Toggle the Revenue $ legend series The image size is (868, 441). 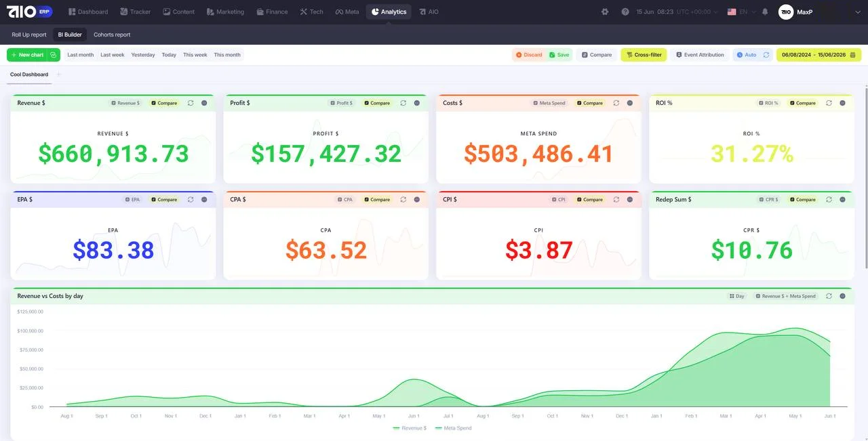pos(410,428)
